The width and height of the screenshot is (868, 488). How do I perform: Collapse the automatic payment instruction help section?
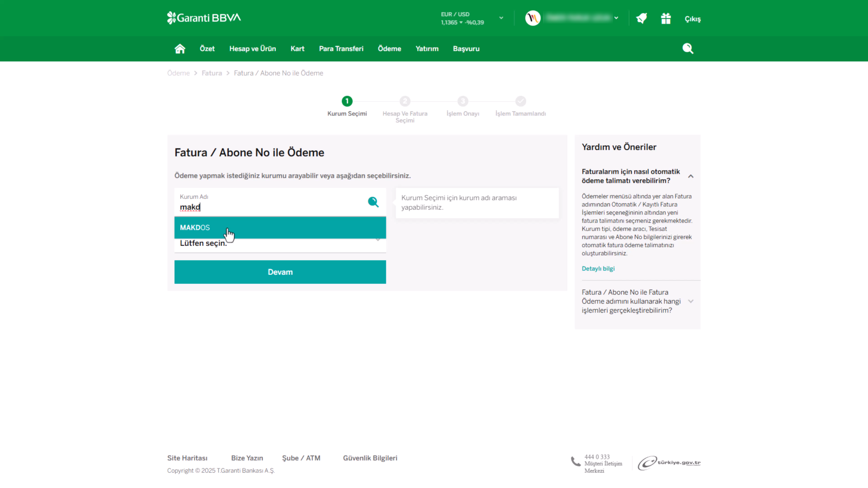tap(691, 176)
